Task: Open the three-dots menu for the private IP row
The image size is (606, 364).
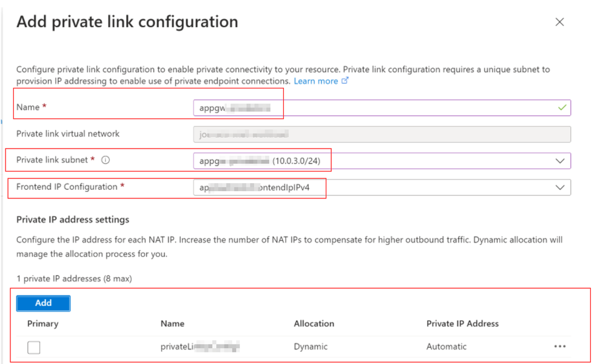Action: [560, 346]
